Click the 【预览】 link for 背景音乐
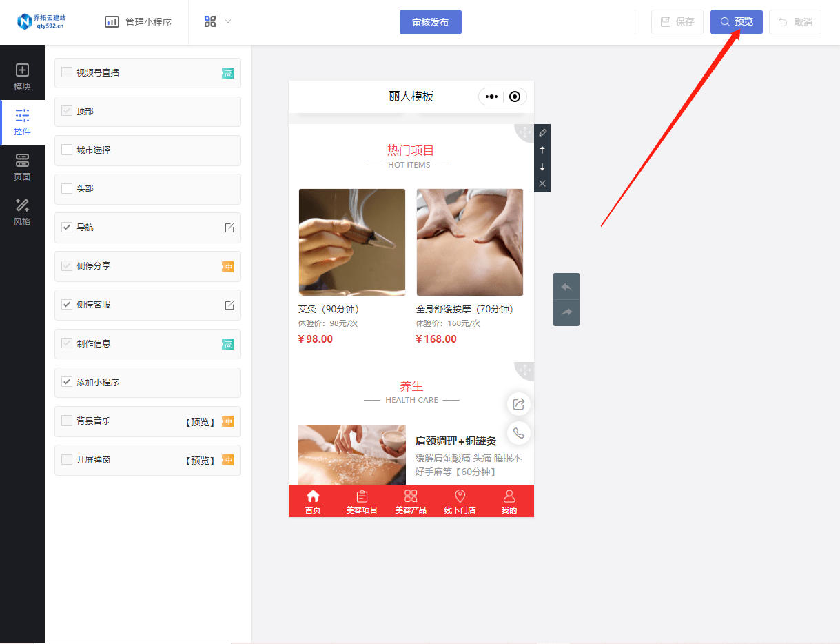Screen dimensions: 840x644 pyautogui.click(x=200, y=422)
